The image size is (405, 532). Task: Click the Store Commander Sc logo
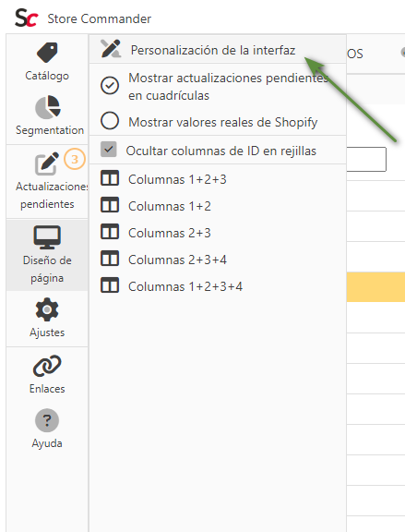(x=27, y=18)
